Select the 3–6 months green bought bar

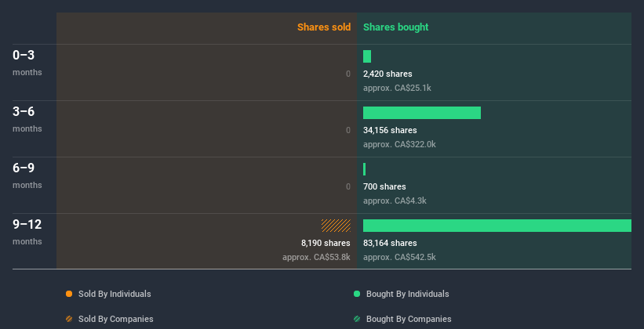(422, 113)
